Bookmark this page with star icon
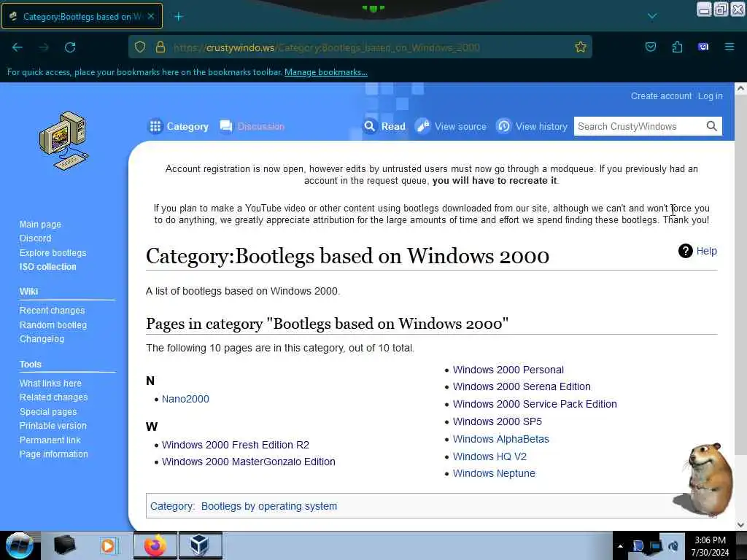The height and width of the screenshot is (560, 747). pyautogui.click(x=580, y=47)
